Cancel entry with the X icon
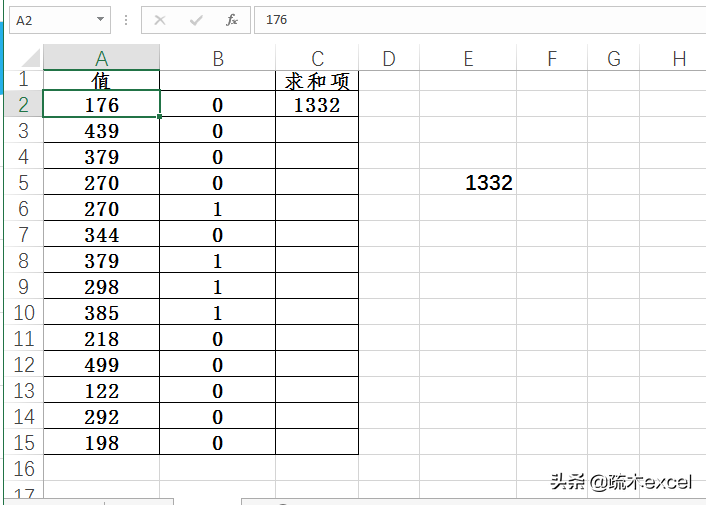This screenshot has width=706, height=505. pos(160,20)
